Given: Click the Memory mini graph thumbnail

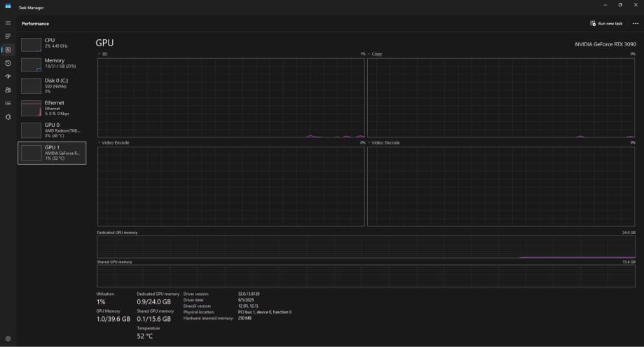Looking at the screenshot, I should (x=32, y=64).
